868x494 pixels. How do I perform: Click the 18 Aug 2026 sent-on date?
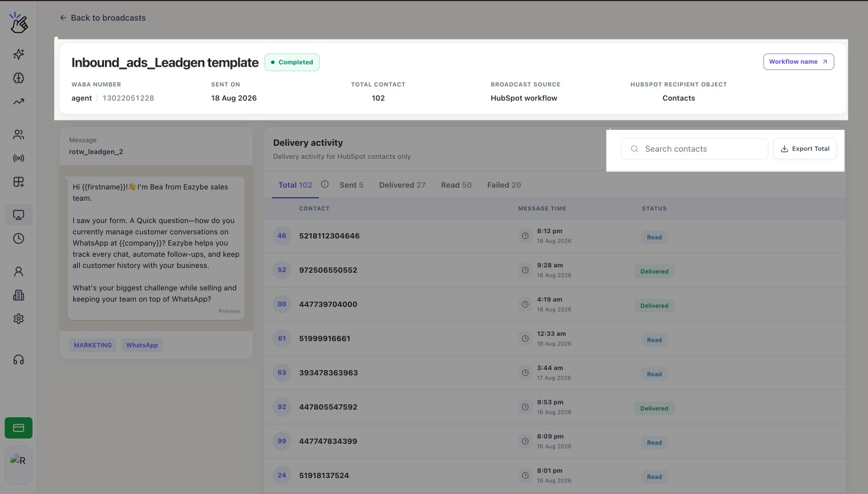234,98
